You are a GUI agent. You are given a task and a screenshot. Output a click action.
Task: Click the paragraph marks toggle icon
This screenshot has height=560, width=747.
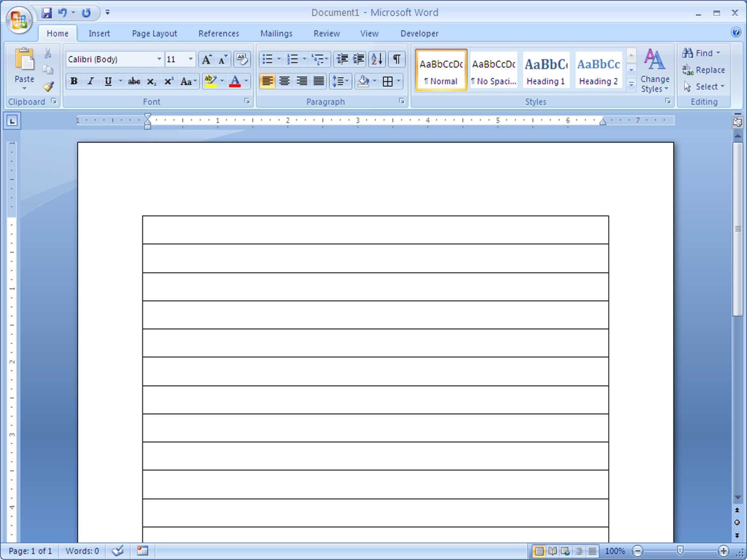(397, 59)
